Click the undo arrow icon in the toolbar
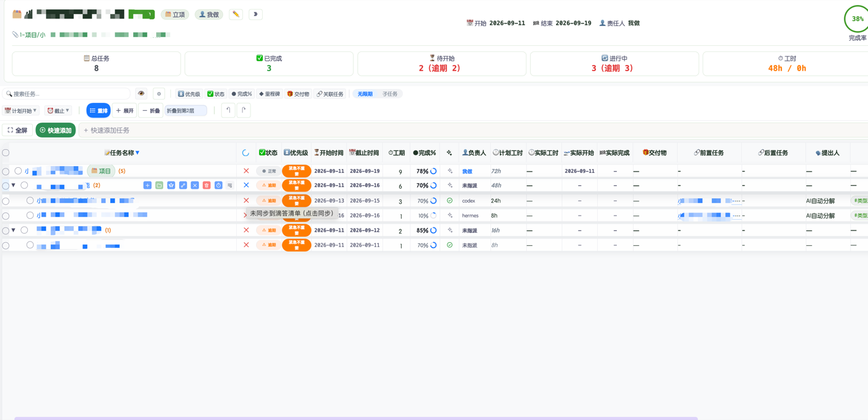 (228, 111)
